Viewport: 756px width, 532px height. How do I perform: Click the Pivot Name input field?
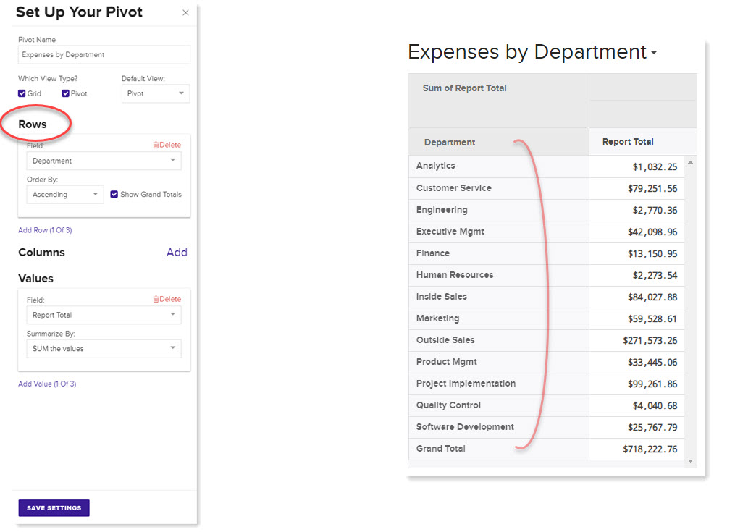[104, 54]
